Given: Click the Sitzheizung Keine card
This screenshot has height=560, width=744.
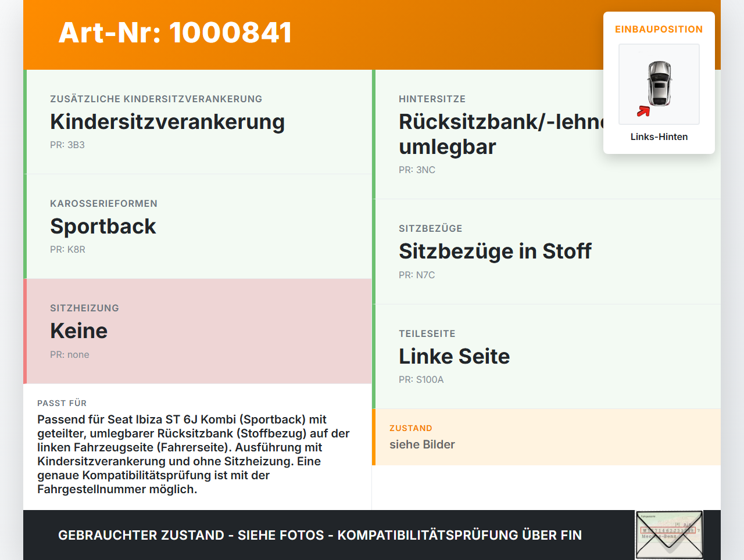Looking at the screenshot, I should pos(198,331).
